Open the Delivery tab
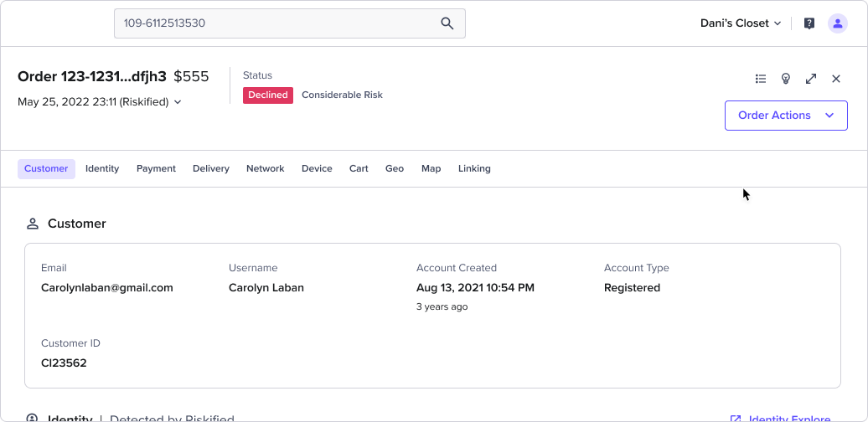The height and width of the screenshot is (422, 868). (x=211, y=168)
